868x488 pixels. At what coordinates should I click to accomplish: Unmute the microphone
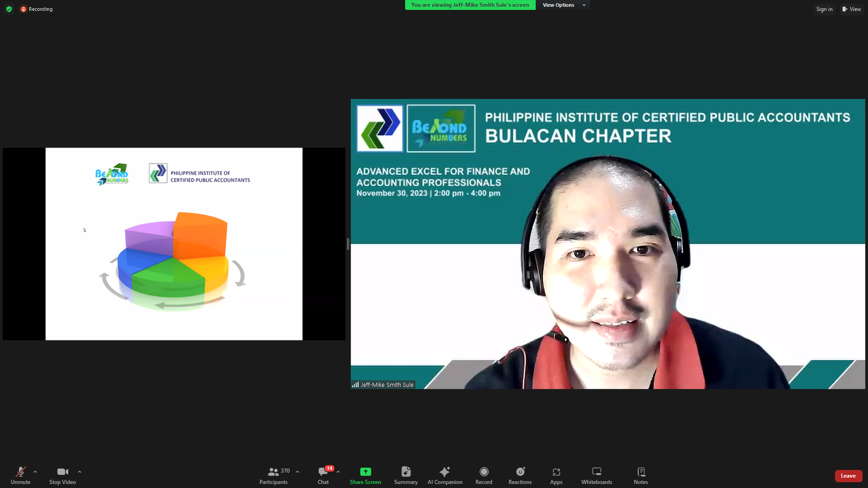click(x=21, y=475)
